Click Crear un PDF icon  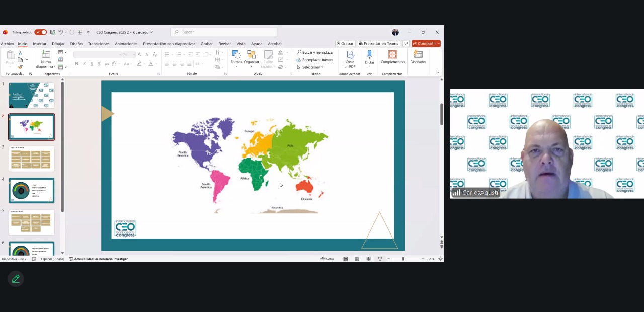(350, 55)
